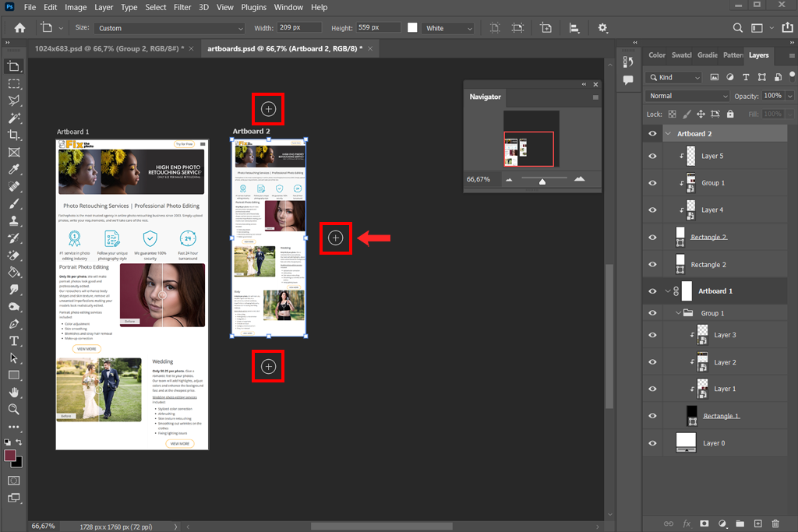The width and height of the screenshot is (798, 532).
Task: Select the Magic Wand tool
Action: click(x=14, y=118)
